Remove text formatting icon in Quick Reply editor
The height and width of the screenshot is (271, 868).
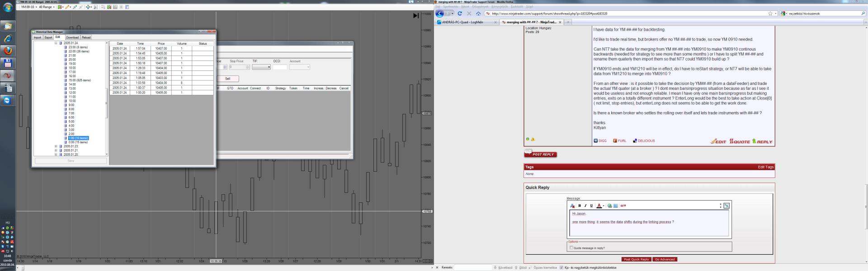pos(572,206)
